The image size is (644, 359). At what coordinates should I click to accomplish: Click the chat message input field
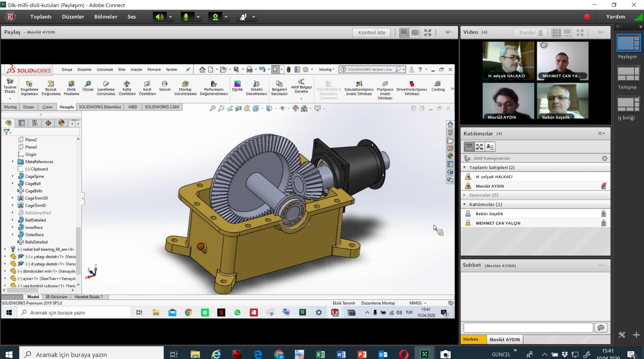pos(528,328)
